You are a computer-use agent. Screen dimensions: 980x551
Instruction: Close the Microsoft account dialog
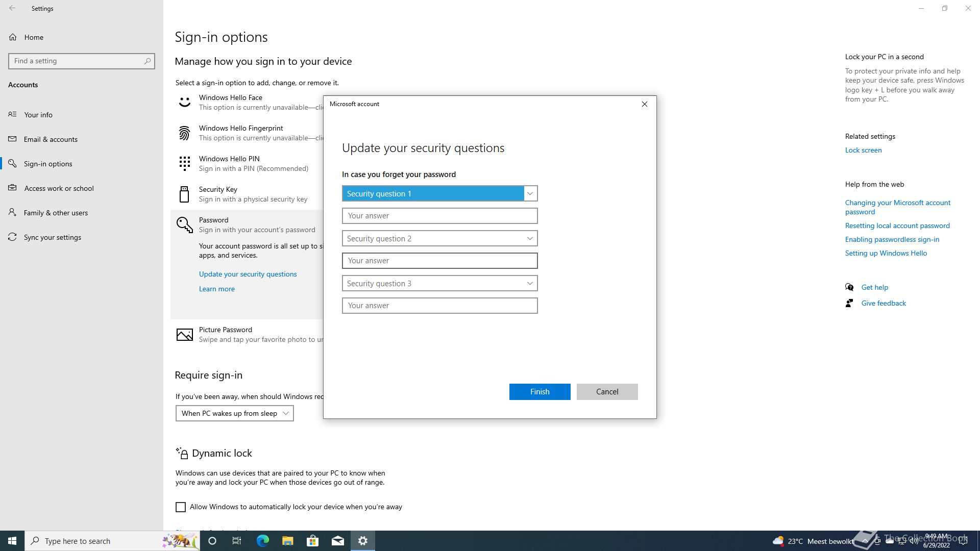(645, 104)
